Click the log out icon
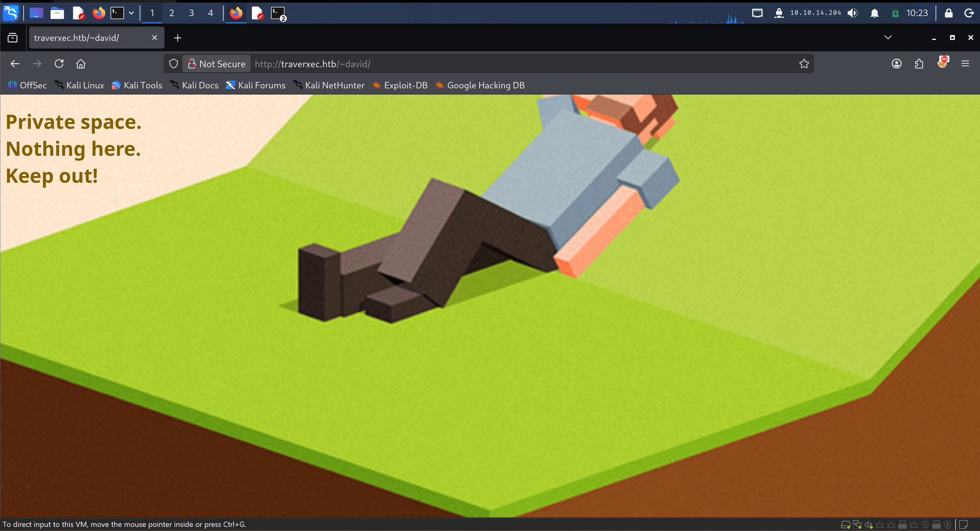 click(x=969, y=13)
